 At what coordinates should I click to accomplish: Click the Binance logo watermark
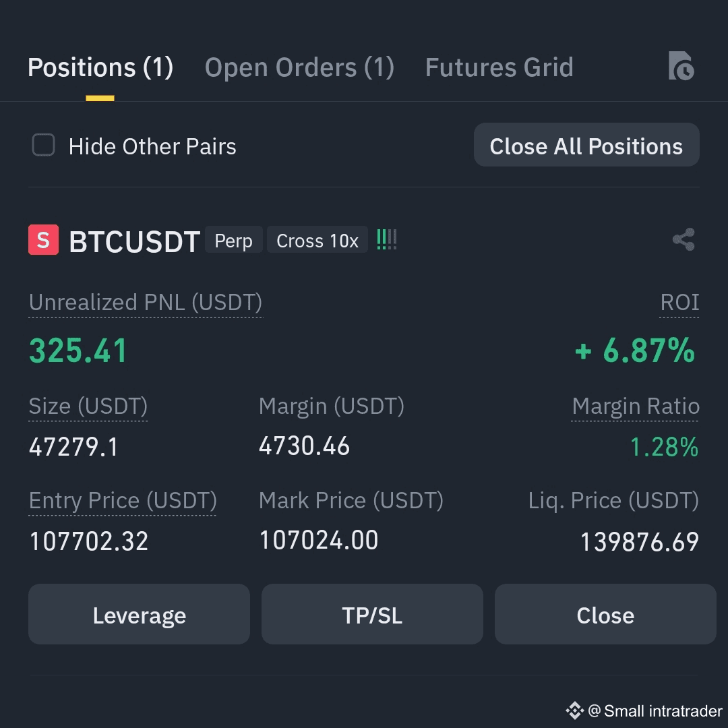click(x=574, y=710)
